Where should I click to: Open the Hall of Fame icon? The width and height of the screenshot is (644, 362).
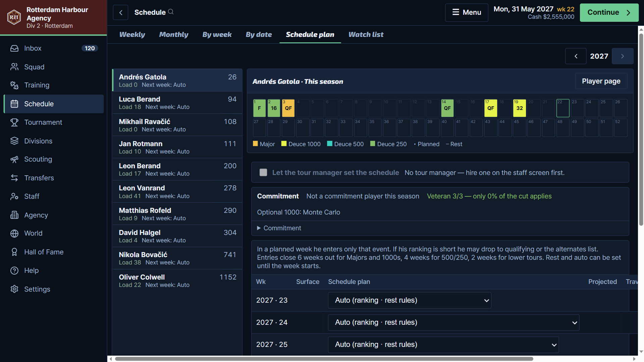(x=14, y=252)
